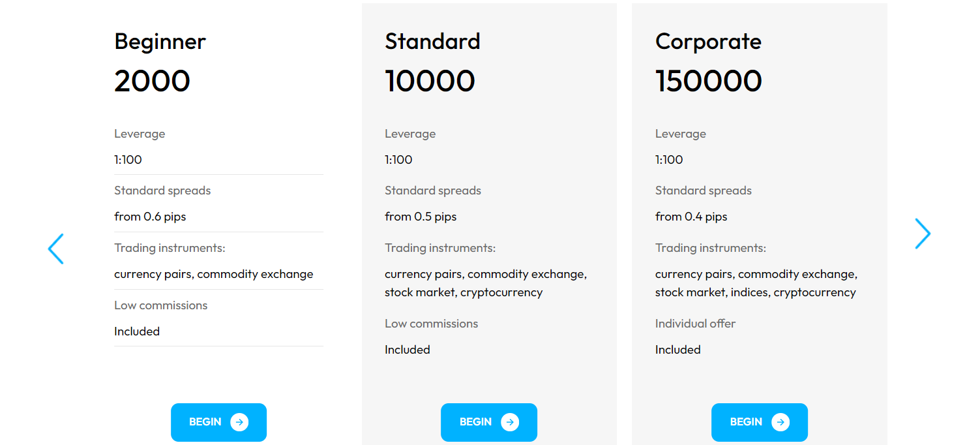Click the 2000 price amount

coord(152,82)
